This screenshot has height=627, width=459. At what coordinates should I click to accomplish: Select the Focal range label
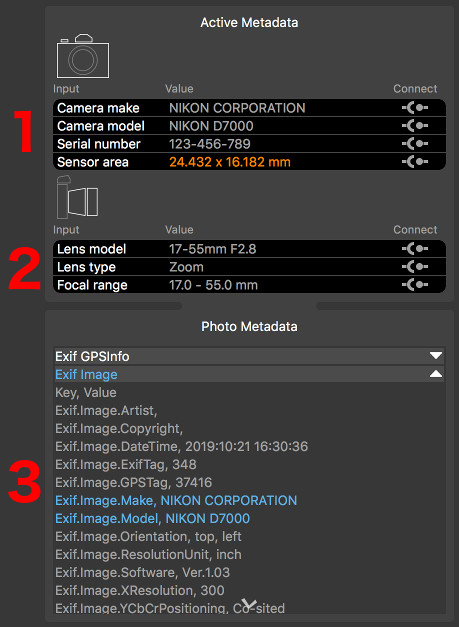92,285
